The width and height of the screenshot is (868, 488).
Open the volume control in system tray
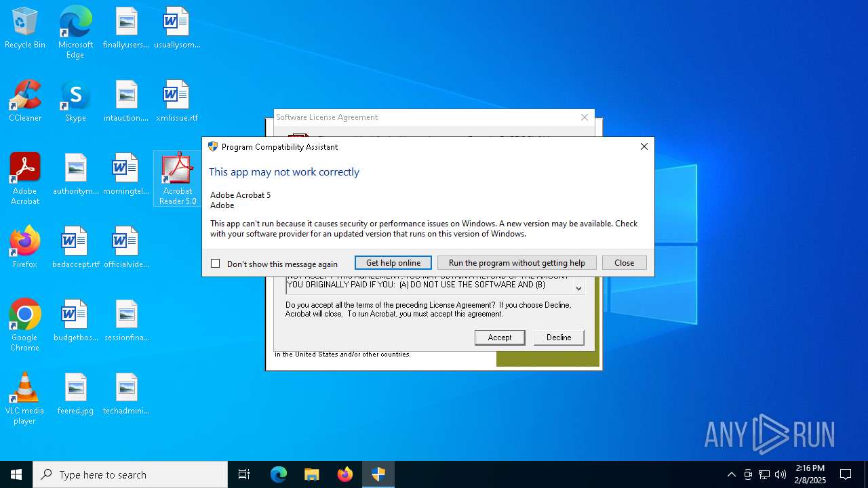click(x=781, y=474)
